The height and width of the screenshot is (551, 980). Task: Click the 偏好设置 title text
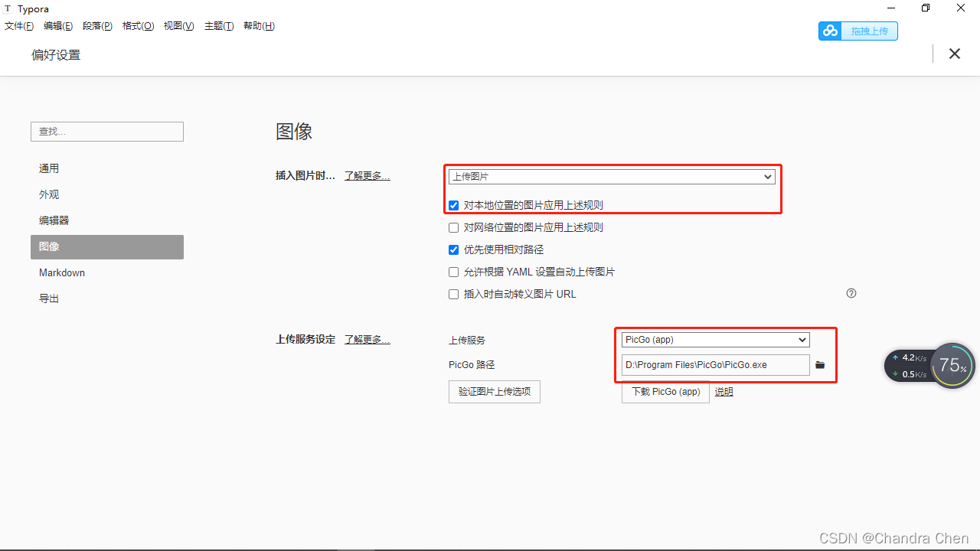tap(56, 55)
